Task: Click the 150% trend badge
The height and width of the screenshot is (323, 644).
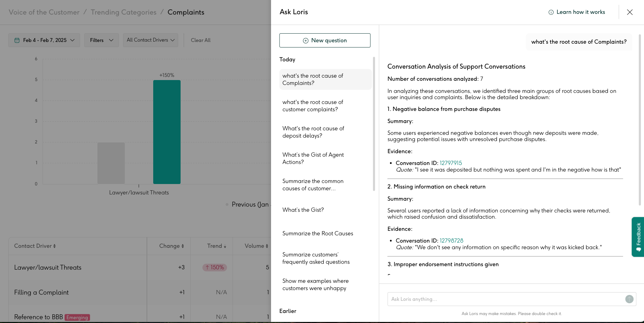Action: pyautogui.click(x=215, y=268)
